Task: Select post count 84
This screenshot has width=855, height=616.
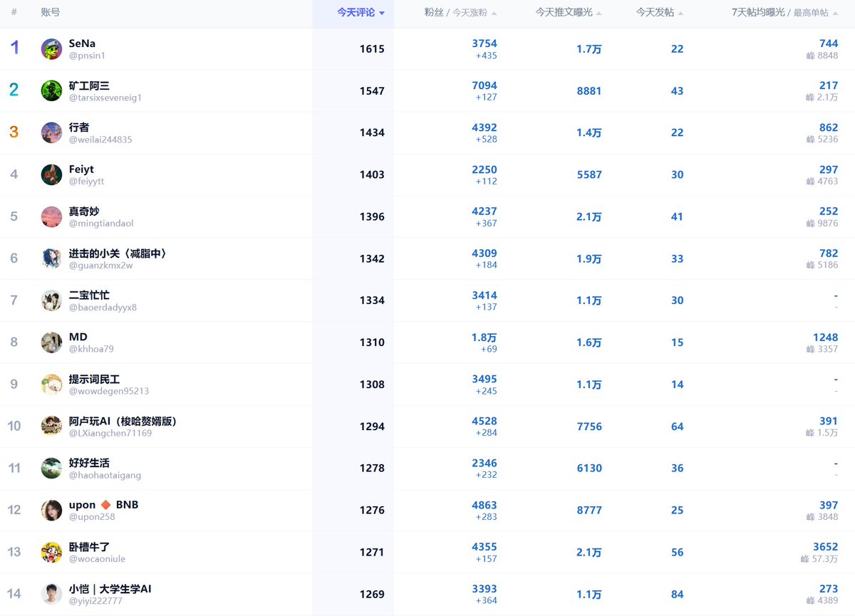Action: [x=677, y=594]
